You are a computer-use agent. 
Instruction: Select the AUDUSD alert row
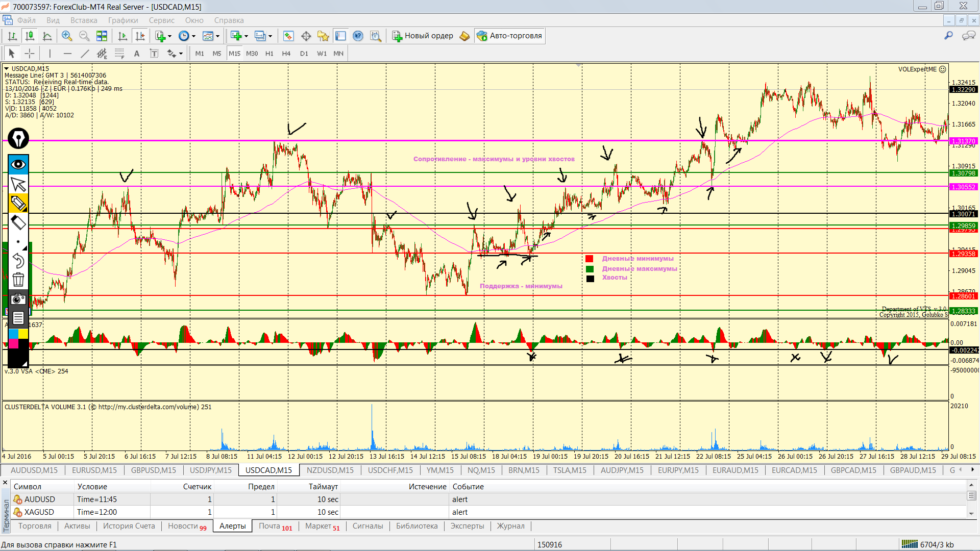(x=489, y=499)
